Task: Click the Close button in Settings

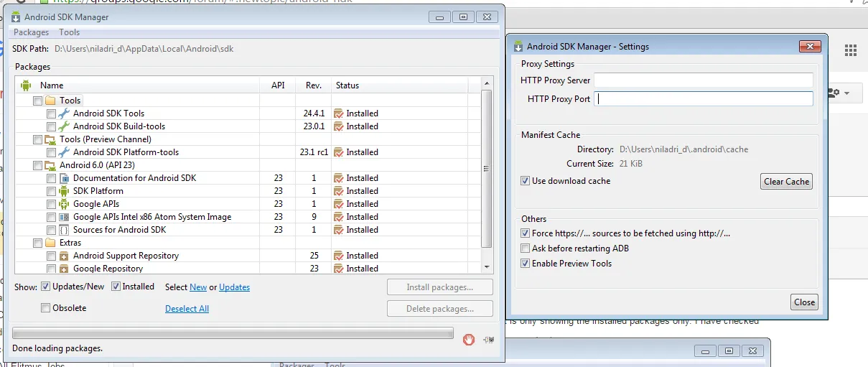Action: pyautogui.click(x=804, y=302)
